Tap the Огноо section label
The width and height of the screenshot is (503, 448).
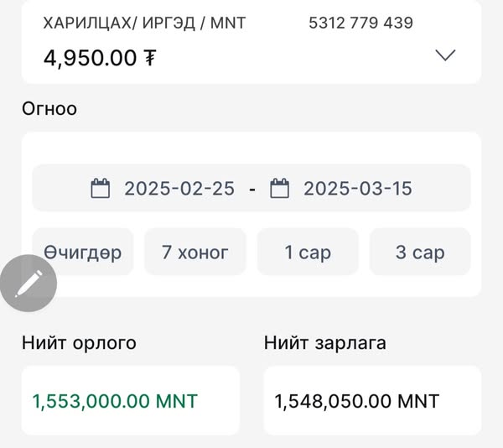click(x=49, y=109)
